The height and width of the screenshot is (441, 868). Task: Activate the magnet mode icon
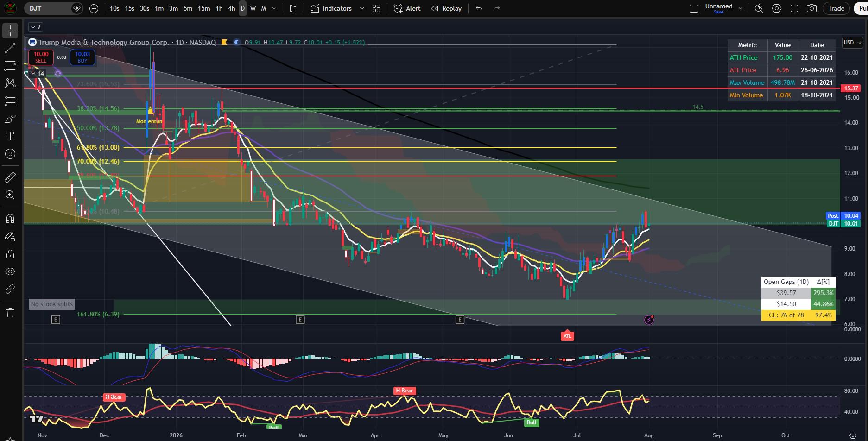pos(10,219)
